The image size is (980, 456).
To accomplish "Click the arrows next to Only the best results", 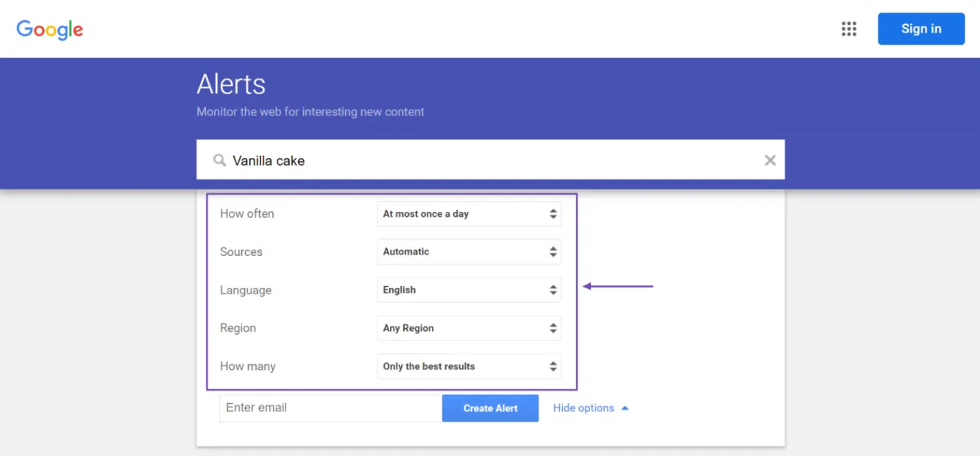I will click(x=553, y=366).
